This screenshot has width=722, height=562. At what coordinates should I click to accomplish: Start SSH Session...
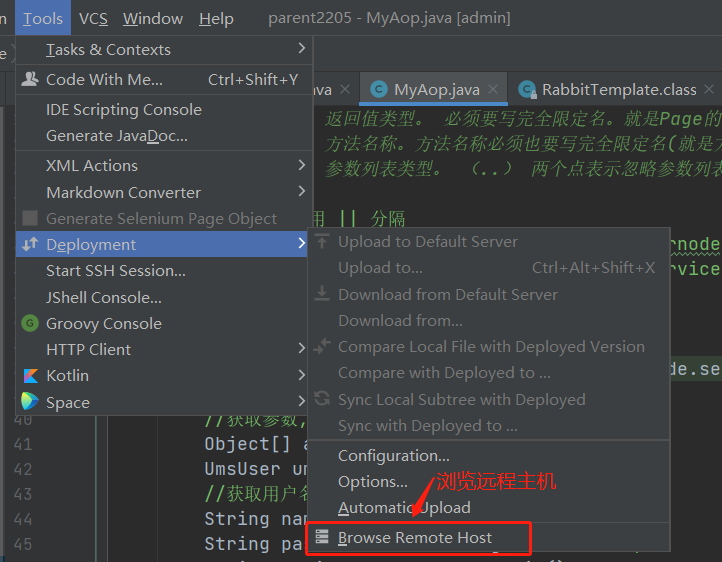[162, 271]
